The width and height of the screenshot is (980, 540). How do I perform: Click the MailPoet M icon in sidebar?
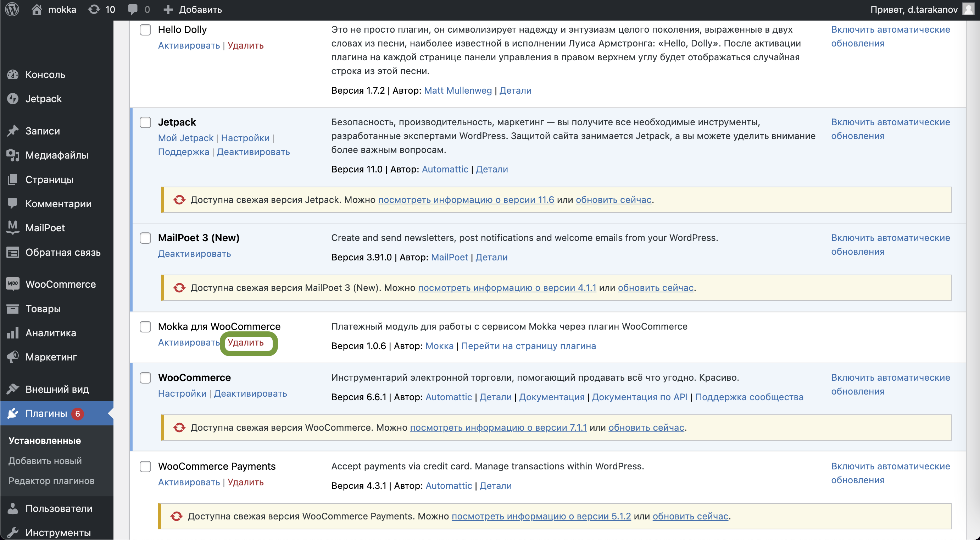(x=12, y=228)
